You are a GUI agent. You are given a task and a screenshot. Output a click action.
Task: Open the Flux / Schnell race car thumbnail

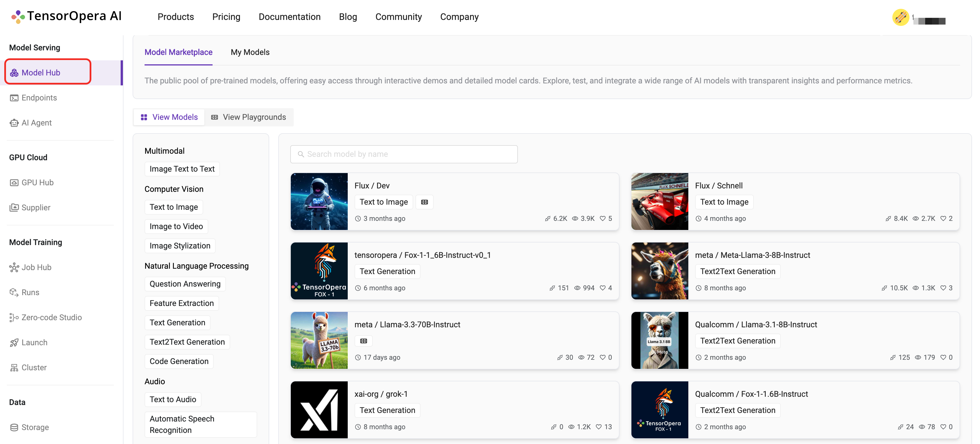[x=659, y=202]
